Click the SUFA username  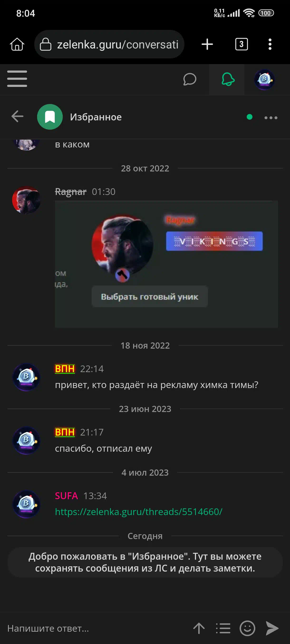[66, 496]
